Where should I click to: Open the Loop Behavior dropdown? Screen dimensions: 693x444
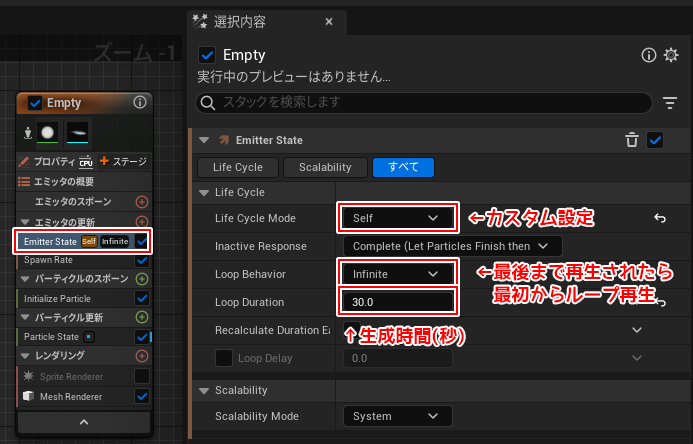pyautogui.click(x=398, y=273)
